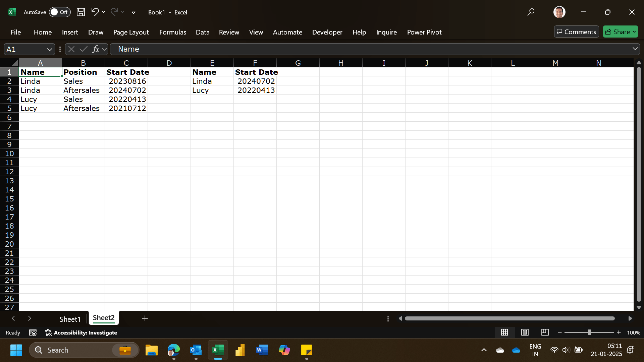644x362 pixels.
Task: Switch to the Sheet1 tab
Action: [x=70, y=319]
